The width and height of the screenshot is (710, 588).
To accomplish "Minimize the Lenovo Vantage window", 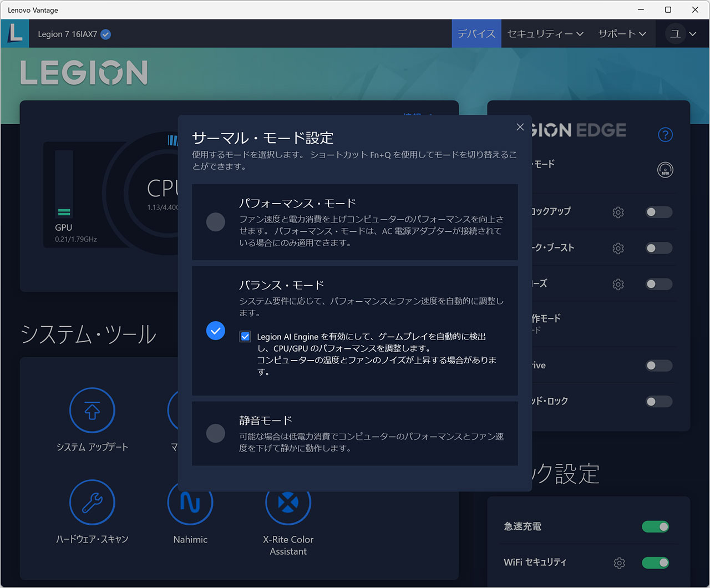I will (641, 10).
